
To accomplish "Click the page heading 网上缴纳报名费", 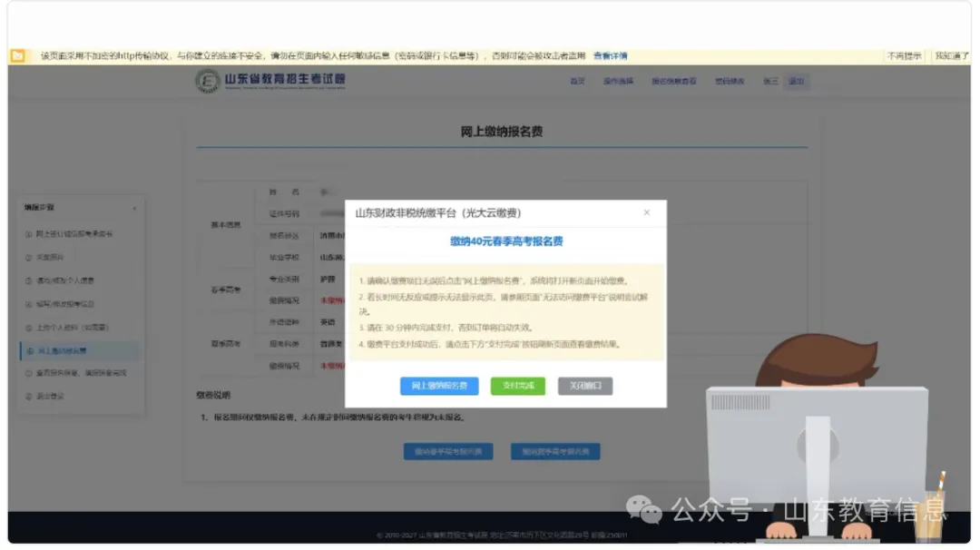I will pyautogui.click(x=501, y=132).
